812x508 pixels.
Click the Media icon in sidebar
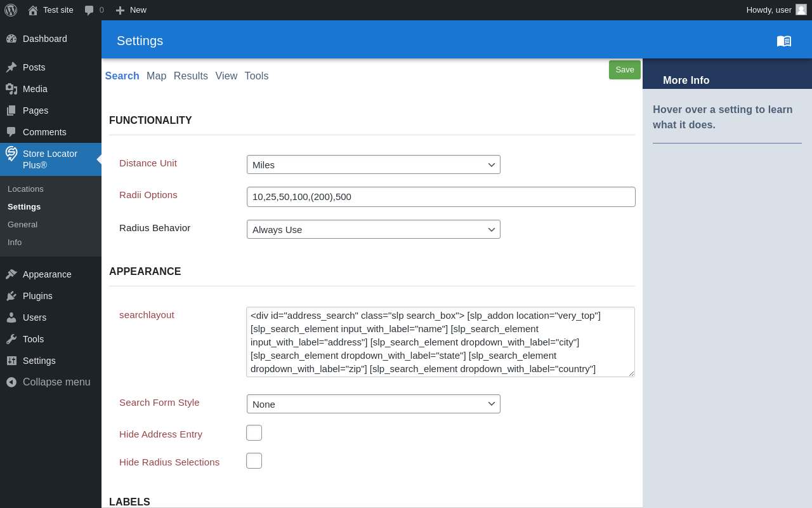pos(11,89)
